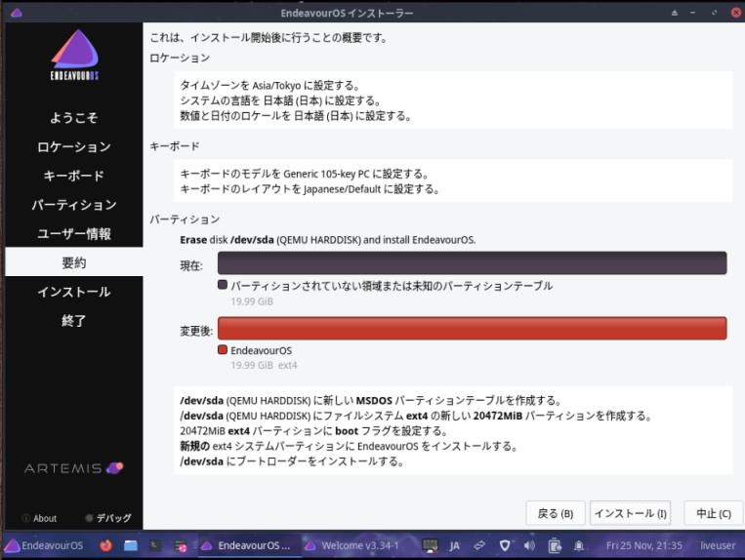
Task: Open the file manager folder icon in taskbar
Action: click(x=130, y=545)
